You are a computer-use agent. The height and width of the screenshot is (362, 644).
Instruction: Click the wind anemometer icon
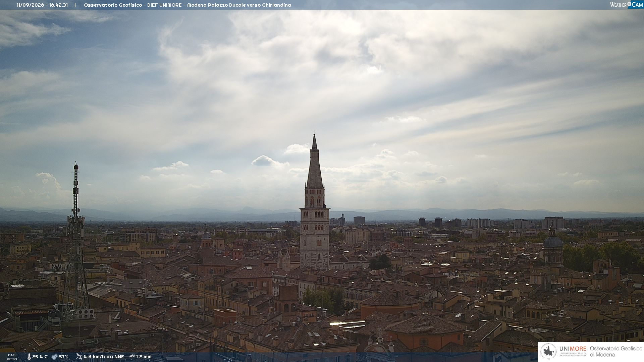click(x=79, y=357)
